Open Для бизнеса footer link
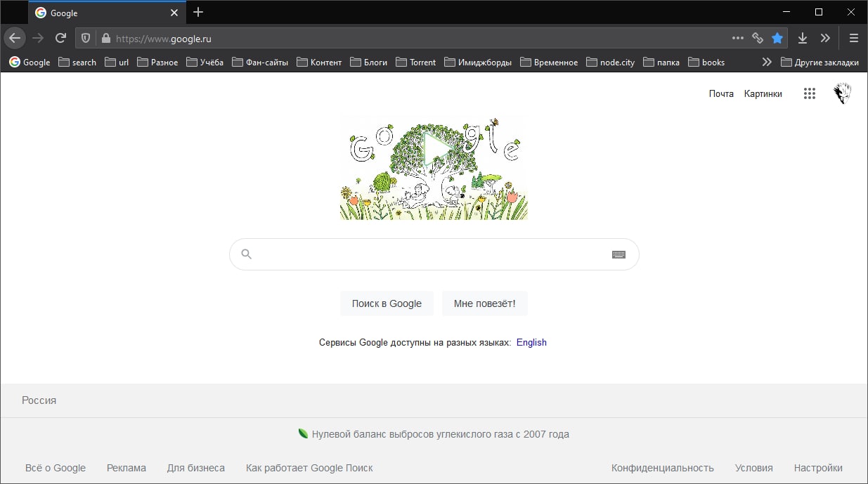This screenshot has width=868, height=484. coord(196,468)
